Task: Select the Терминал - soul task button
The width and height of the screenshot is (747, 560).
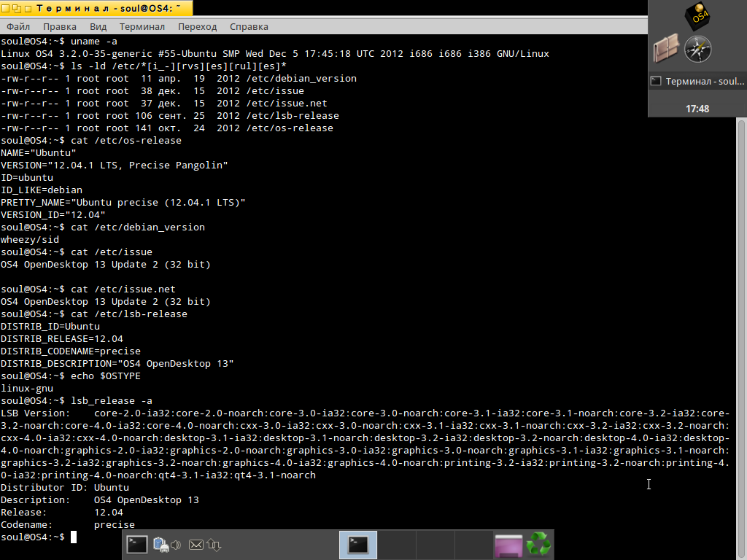Action: pos(697,82)
